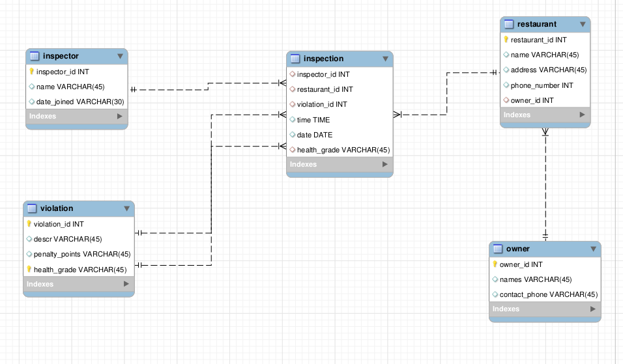This screenshot has height=364, width=623.
Task: Select phone_number column in restaurant table
Action: click(542, 85)
